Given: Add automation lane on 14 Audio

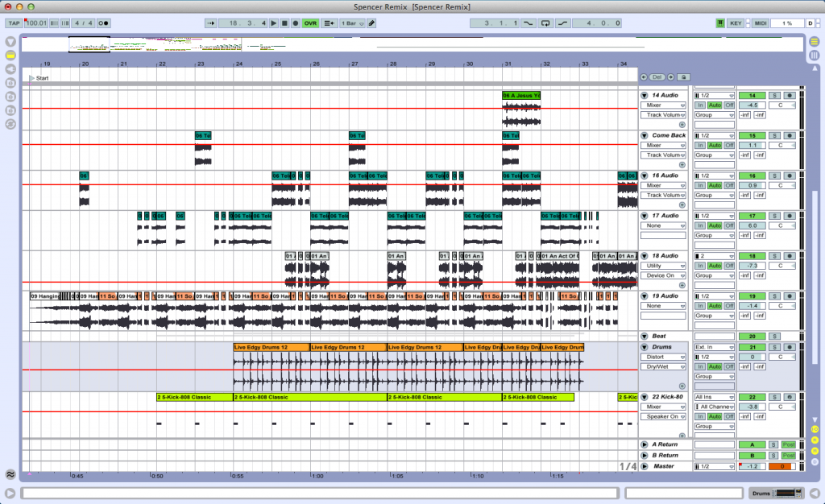Looking at the screenshot, I should coord(682,125).
